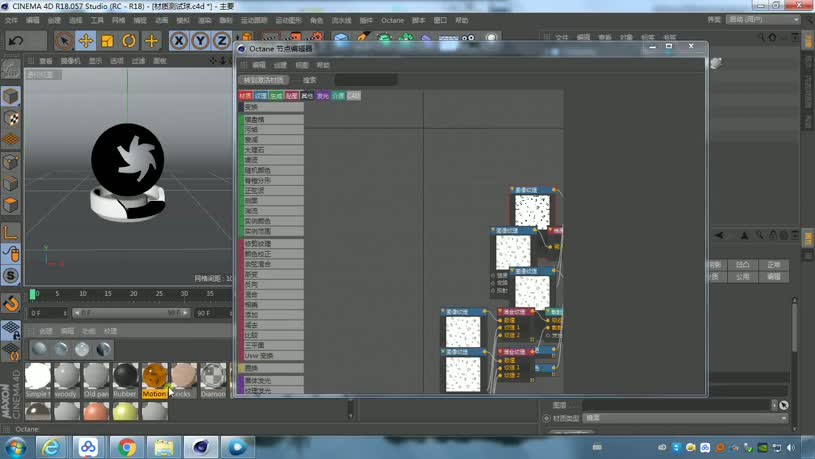This screenshot has width=815, height=459.
Task: Click the magnet snapping icon
Action: (10, 303)
